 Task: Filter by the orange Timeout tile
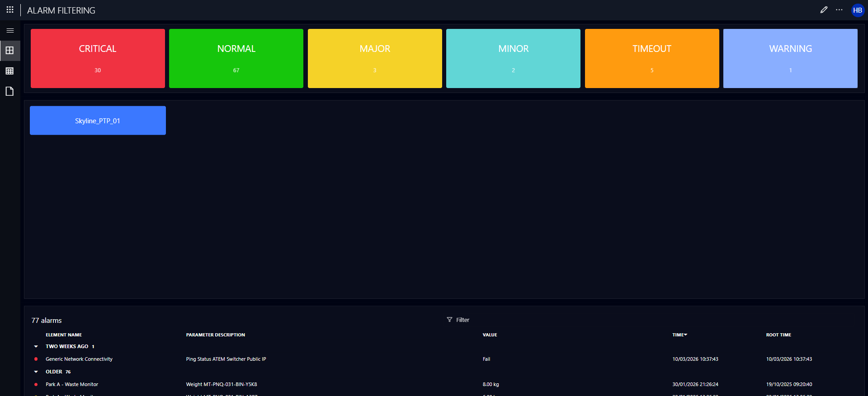pos(651,58)
